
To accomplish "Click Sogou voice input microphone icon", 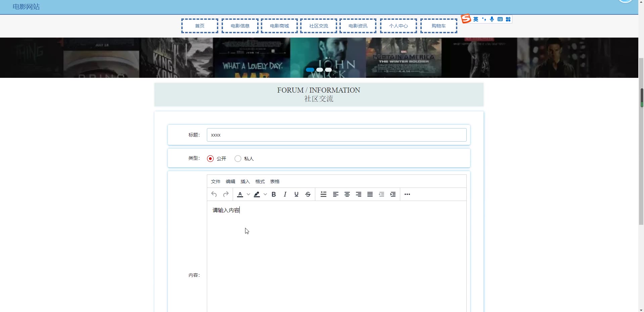I will [492, 19].
